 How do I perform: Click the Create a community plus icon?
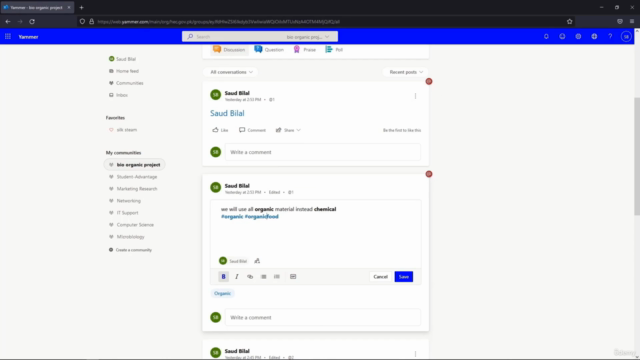[x=111, y=250]
